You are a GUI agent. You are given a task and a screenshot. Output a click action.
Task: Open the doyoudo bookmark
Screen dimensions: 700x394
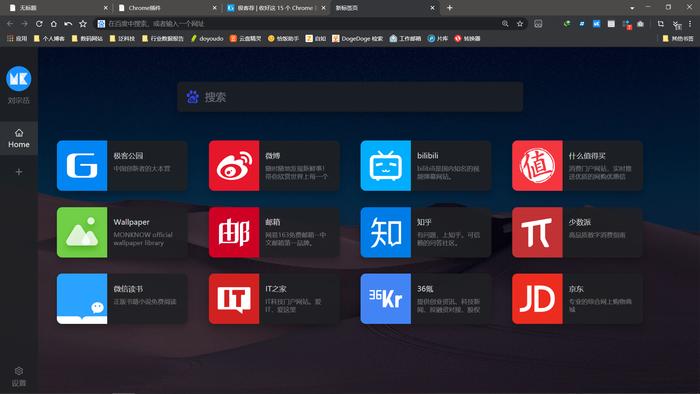(207, 38)
